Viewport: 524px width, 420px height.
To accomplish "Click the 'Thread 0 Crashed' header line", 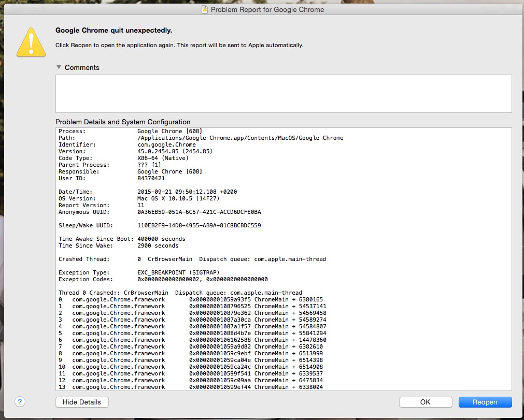I will coord(180,293).
